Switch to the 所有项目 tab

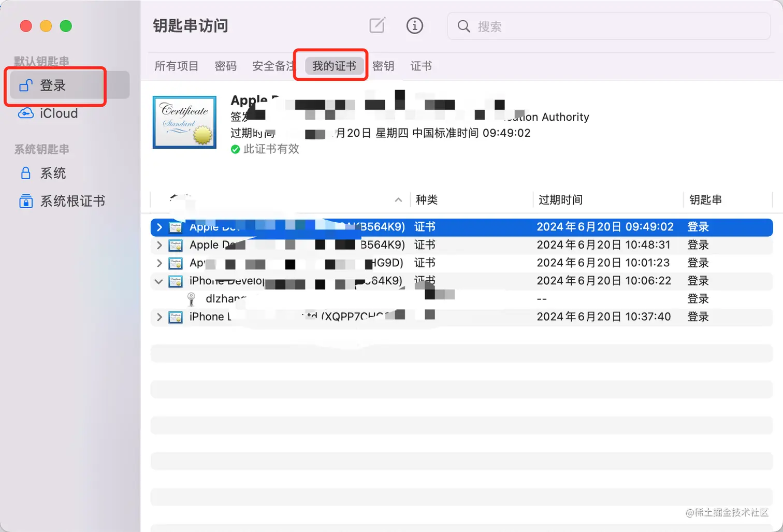pyautogui.click(x=177, y=66)
